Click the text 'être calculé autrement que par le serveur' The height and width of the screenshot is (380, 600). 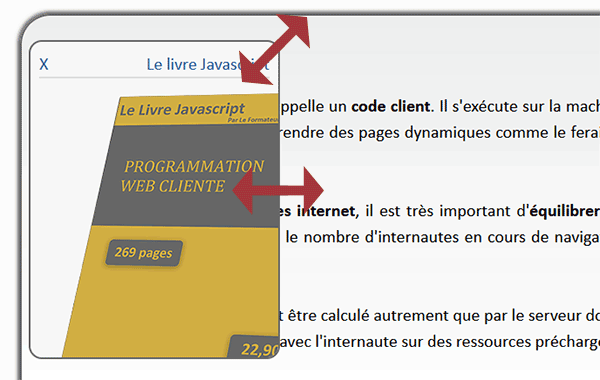pos(435,316)
